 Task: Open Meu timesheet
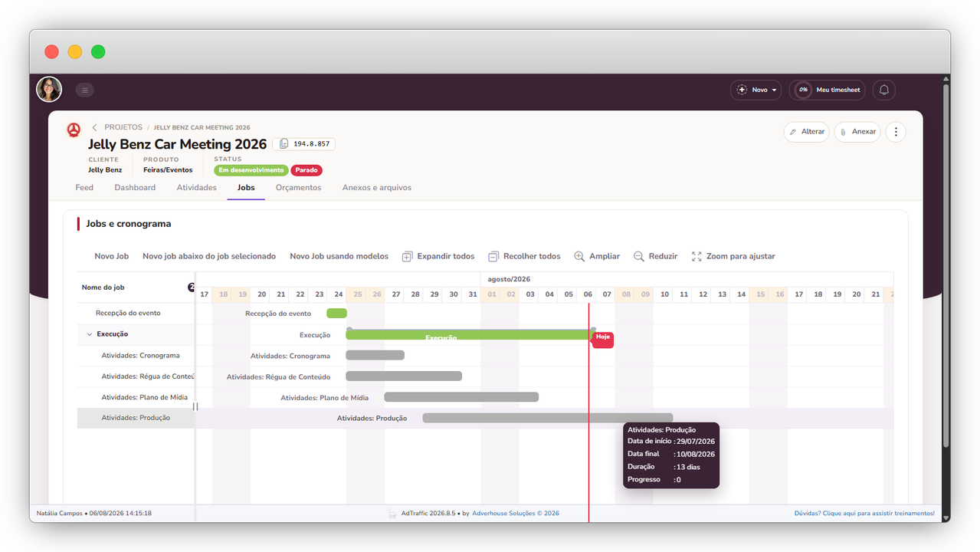tap(828, 90)
